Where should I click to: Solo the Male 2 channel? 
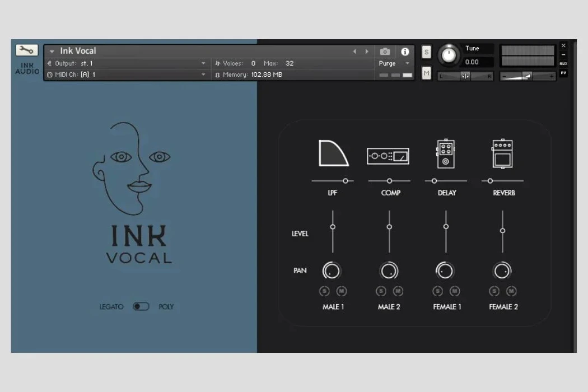381,291
